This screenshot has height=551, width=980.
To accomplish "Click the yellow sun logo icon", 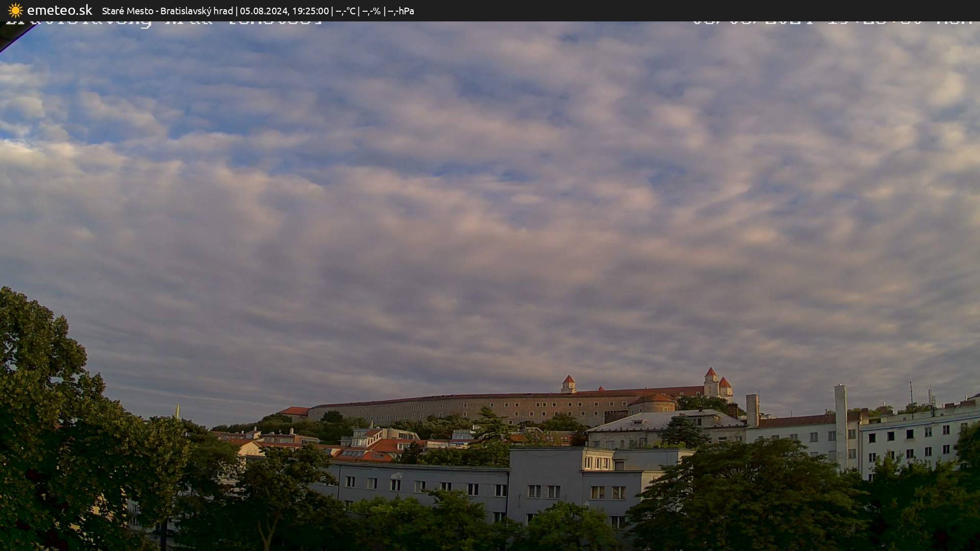I will [15, 10].
